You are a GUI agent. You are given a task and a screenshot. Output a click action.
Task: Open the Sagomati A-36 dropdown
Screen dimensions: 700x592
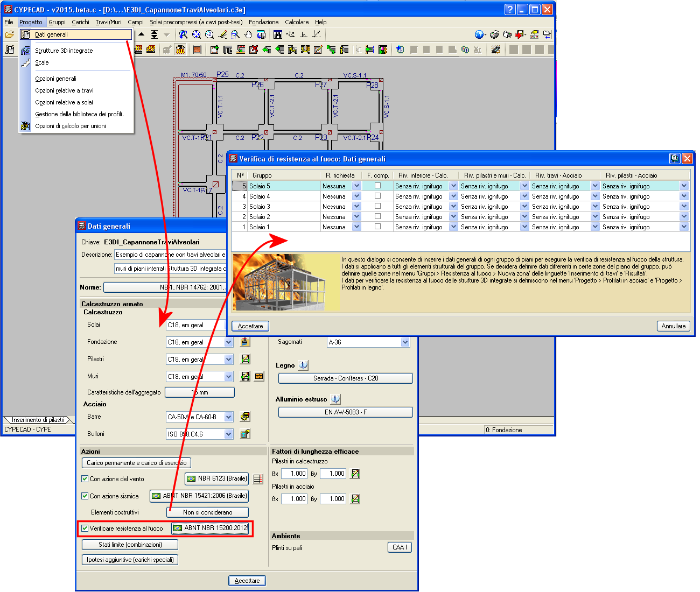405,342
